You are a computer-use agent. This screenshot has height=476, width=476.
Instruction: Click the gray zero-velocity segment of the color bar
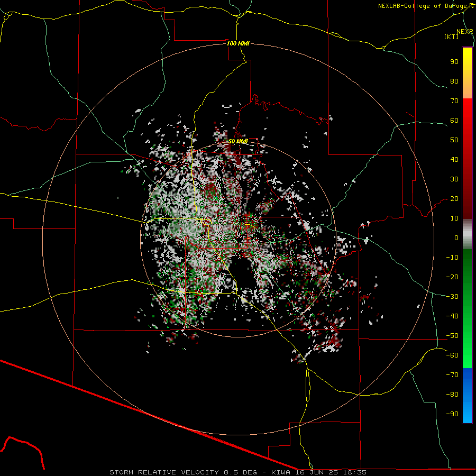click(467, 234)
